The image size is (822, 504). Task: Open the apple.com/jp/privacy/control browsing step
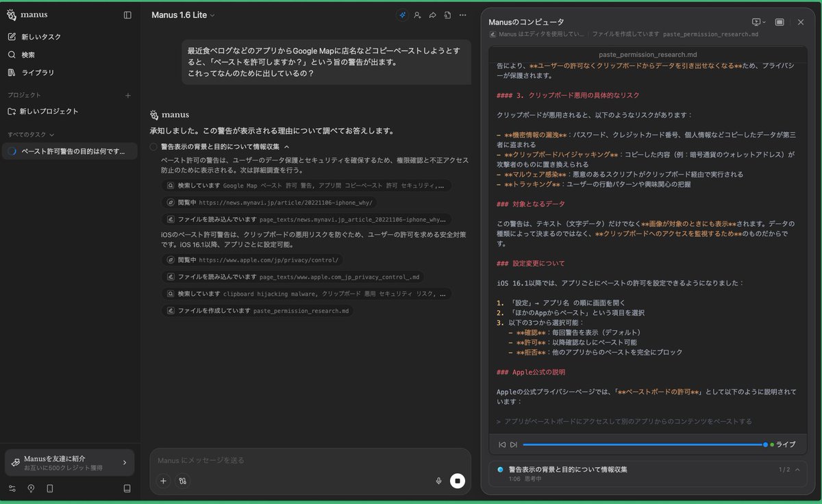click(x=253, y=260)
